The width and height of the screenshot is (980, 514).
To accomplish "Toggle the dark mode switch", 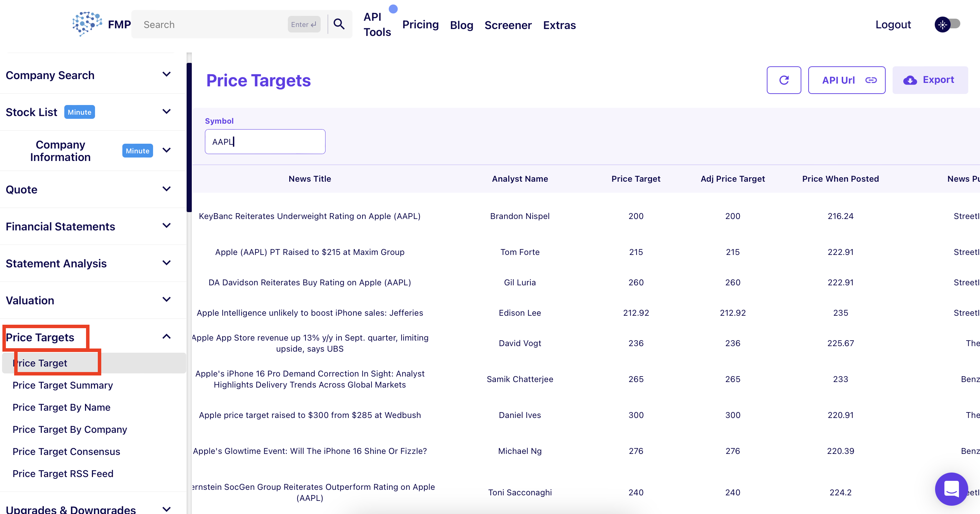I will [x=947, y=24].
